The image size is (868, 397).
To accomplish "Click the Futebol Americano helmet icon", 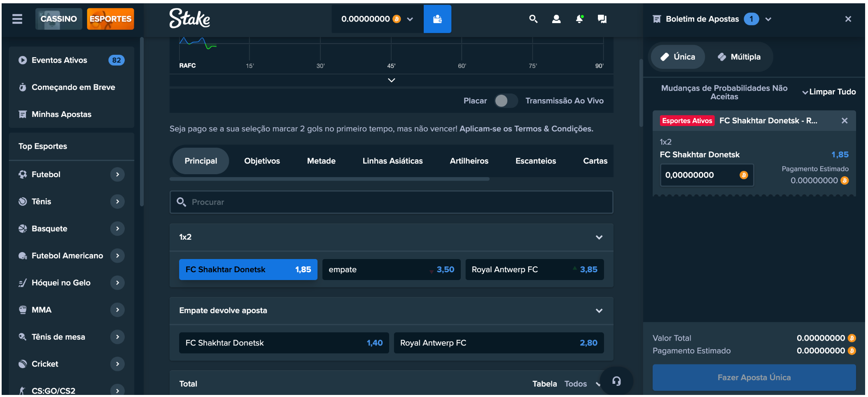I will pos(23,256).
